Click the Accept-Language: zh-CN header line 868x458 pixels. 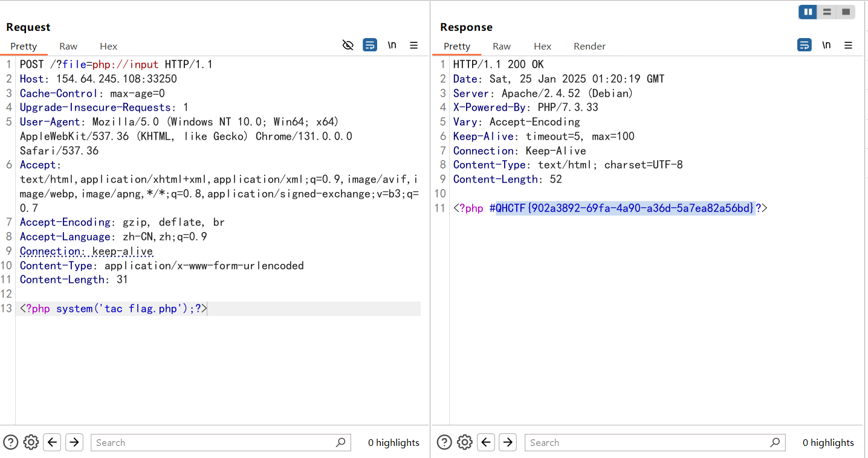click(114, 237)
